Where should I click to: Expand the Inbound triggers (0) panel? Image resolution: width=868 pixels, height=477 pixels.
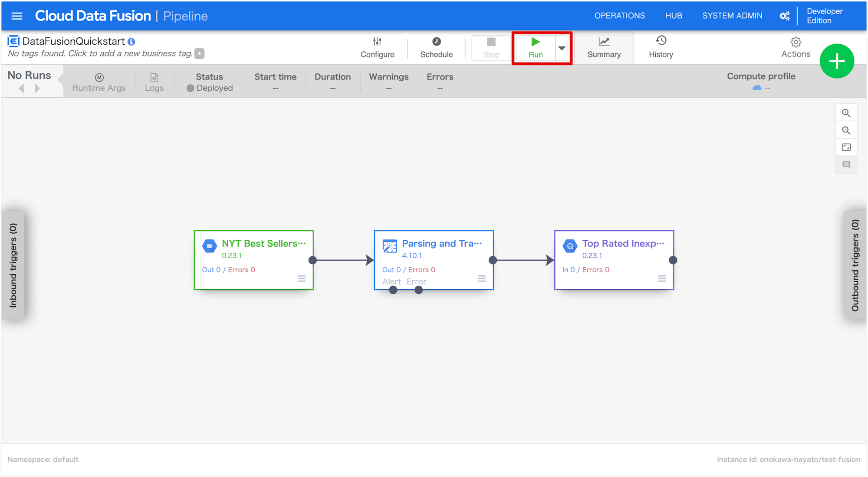tap(13, 265)
